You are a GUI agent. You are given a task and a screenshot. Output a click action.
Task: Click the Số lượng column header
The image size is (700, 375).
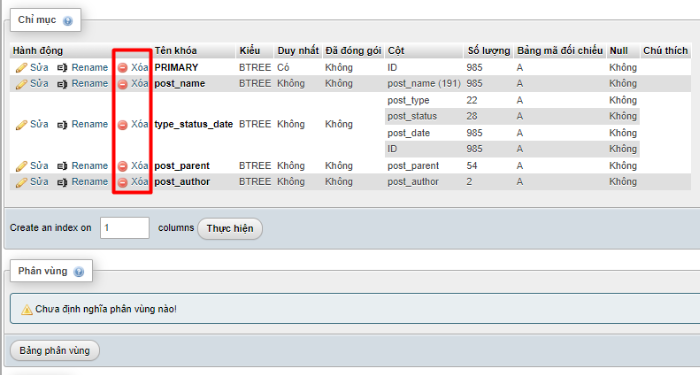(488, 51)
